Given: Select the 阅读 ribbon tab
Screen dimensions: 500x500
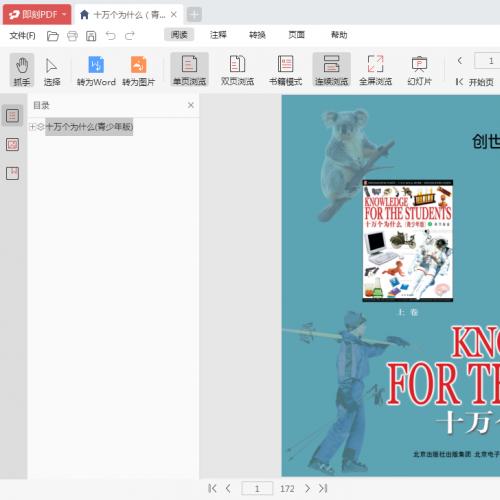Looking at the screenshot, I should point(179,35).
